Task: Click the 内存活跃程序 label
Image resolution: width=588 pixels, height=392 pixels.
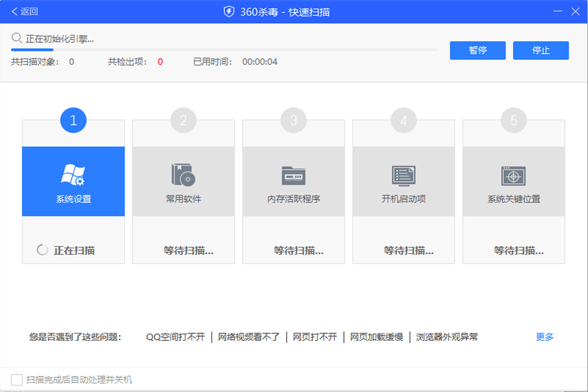Action: 293,199
